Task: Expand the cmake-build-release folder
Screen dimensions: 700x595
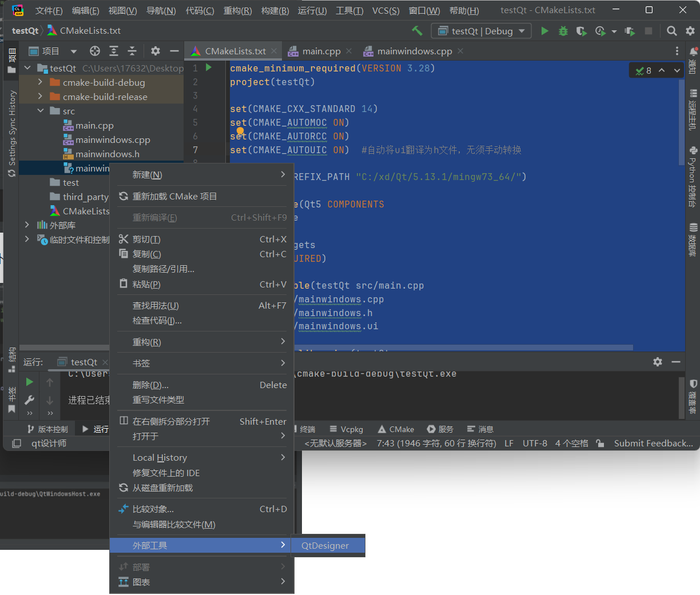Action: pos(40,97)
